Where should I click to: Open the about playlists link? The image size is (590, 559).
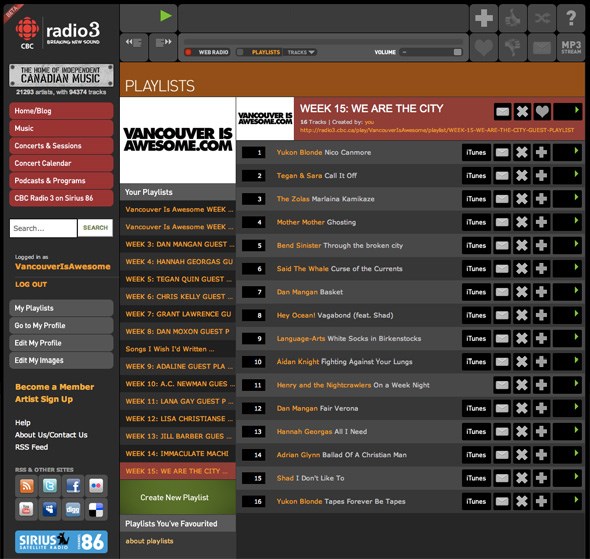(149, 541)
